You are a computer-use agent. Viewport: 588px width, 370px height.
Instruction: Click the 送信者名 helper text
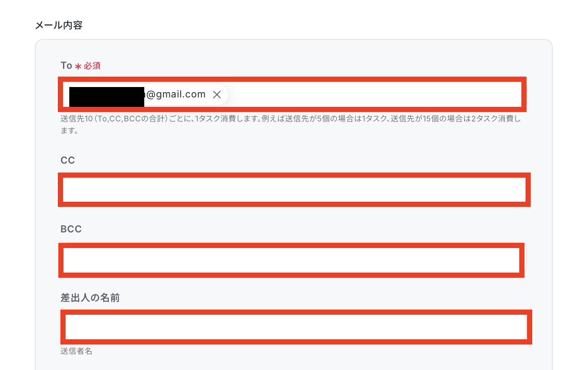point(76,351)
